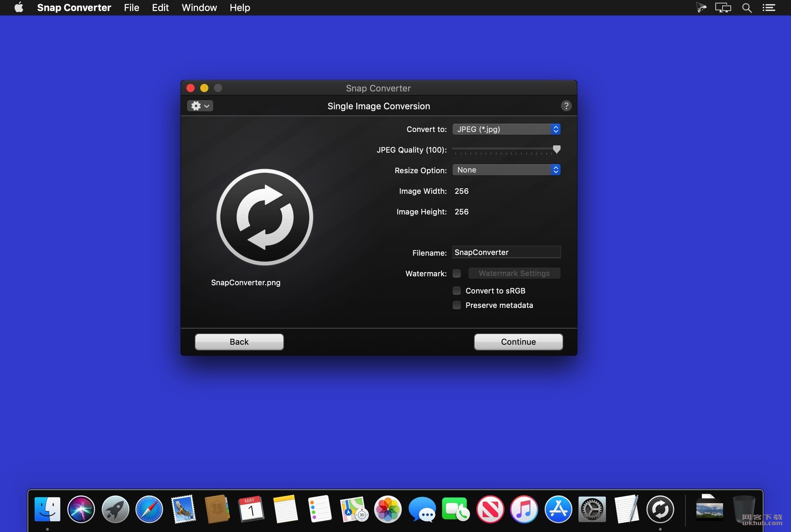
Task: Open Notification Center list icon
Action: click(x=769, y=8)
